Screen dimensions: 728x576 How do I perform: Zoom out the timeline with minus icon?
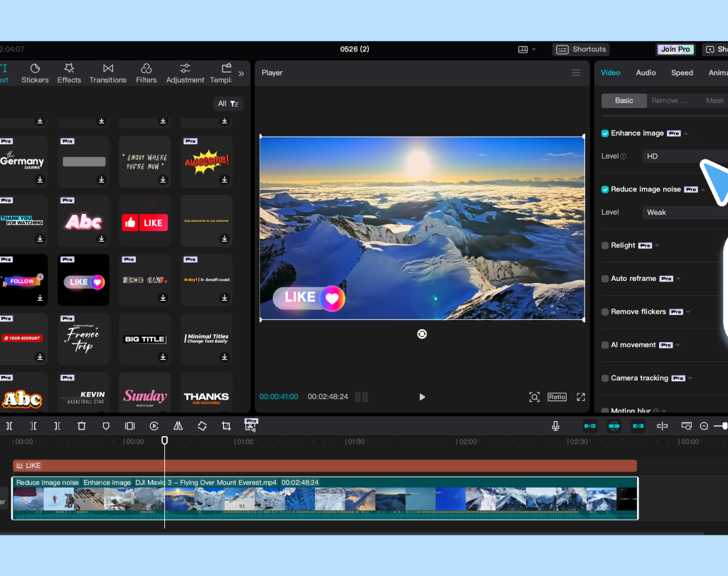[x=704, y=426]
